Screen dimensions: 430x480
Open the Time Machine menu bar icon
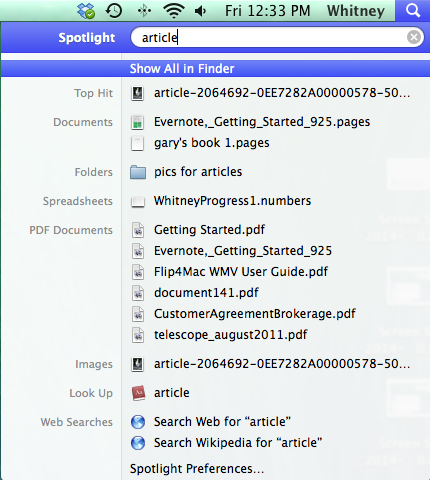pos(114,11)
